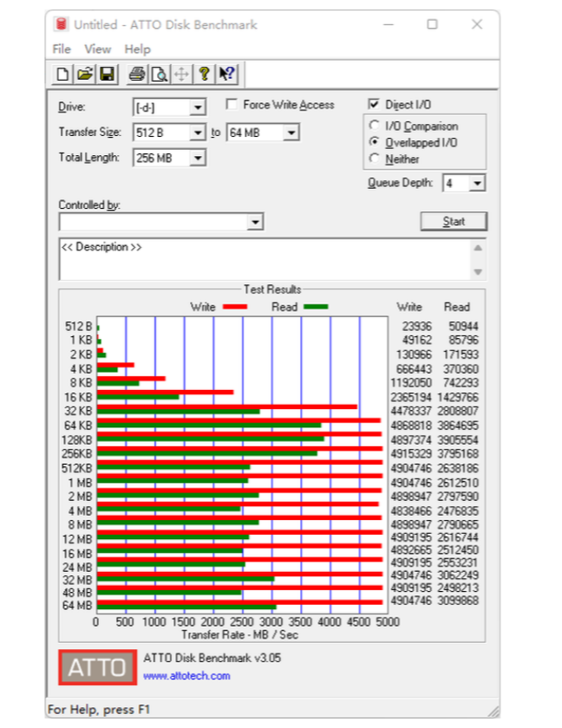The image size is (562, 728).
Task: Click the Read column header
Action: (457, 307)
